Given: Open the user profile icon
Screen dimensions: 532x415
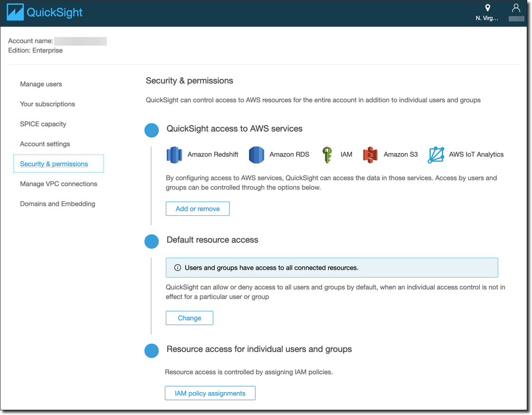Looking at the screenshot, I should [516, 8].
